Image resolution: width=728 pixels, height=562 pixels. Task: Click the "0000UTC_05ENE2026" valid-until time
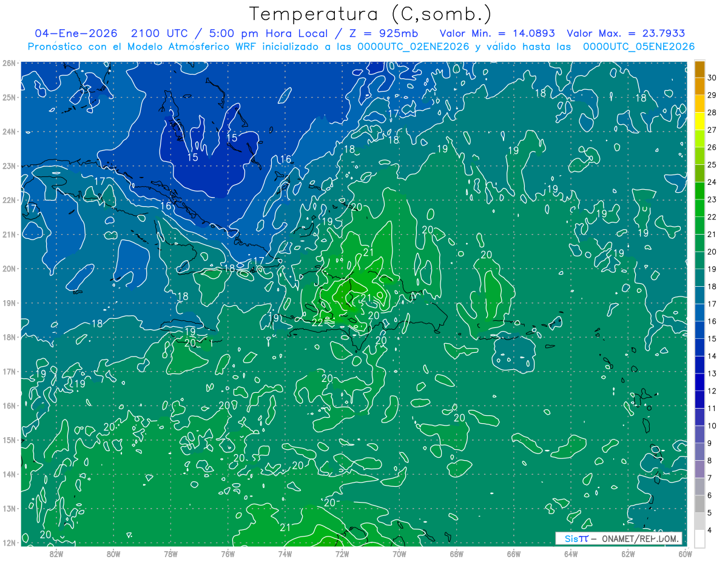pyautogui.click(x=639, y=47)
